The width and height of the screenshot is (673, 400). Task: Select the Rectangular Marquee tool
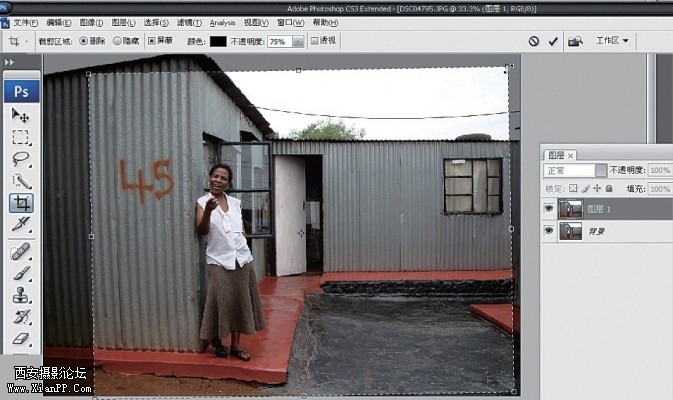coord(20,137)
